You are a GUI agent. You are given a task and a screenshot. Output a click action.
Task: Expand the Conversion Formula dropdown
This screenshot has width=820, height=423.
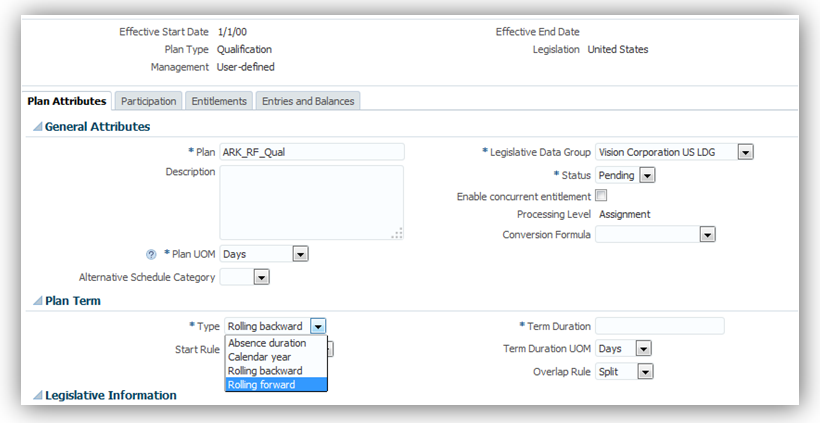(x=707, y=235)
